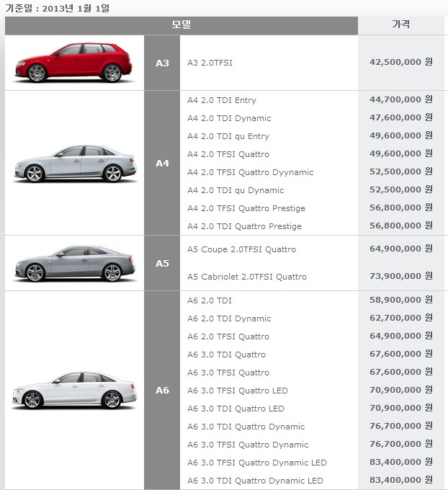Click the 47,600,000 원 price
Image resolution: width=448 pixels, height=490 pixels.
(x=401, y=117)
